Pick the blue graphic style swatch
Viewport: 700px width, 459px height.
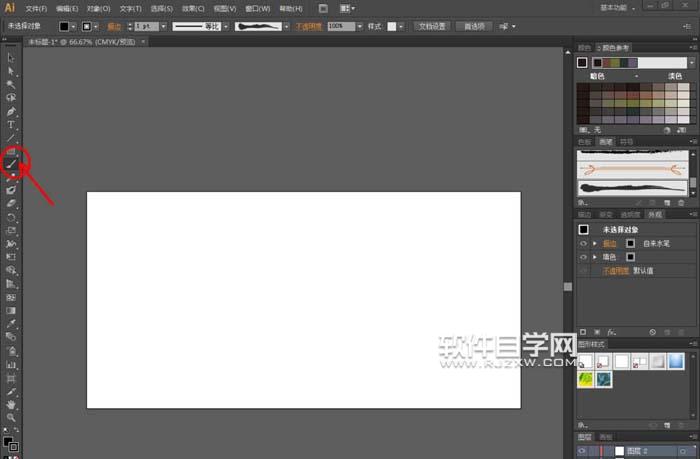(x=676, y=360)
